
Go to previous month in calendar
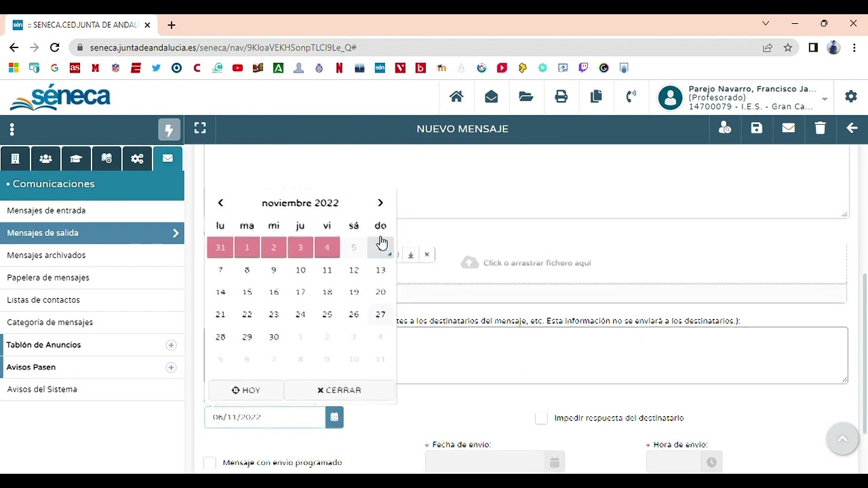tap(220, 203)
